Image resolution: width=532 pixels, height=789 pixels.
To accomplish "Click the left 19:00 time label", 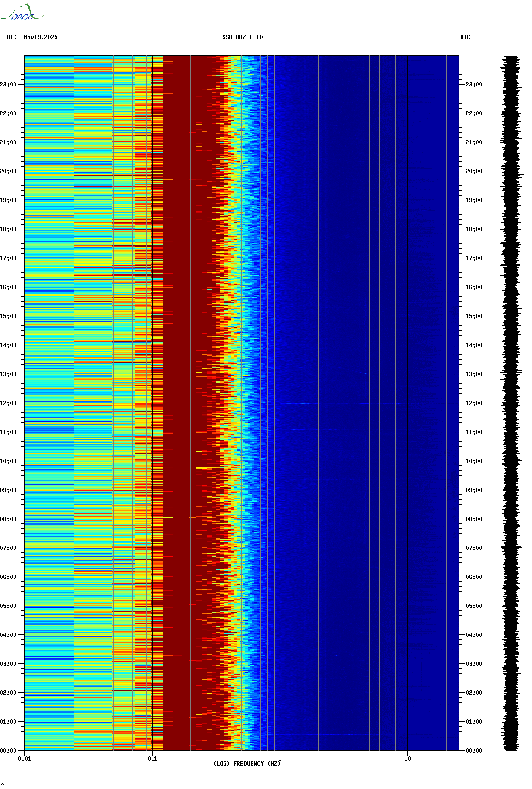I will 8,200.
